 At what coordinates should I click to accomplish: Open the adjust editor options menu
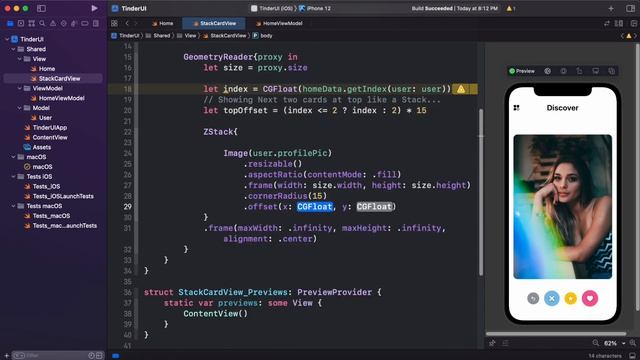[x=619, y=24]
